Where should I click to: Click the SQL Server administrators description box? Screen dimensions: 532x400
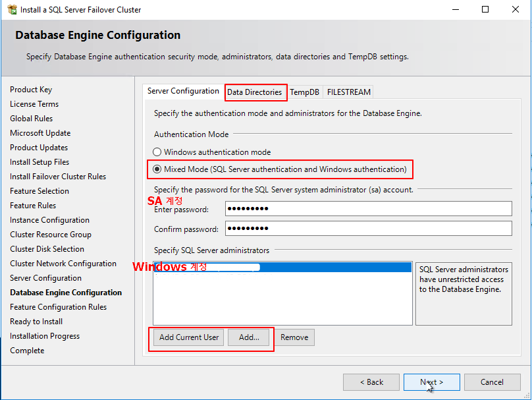click(x=464, y=293)
